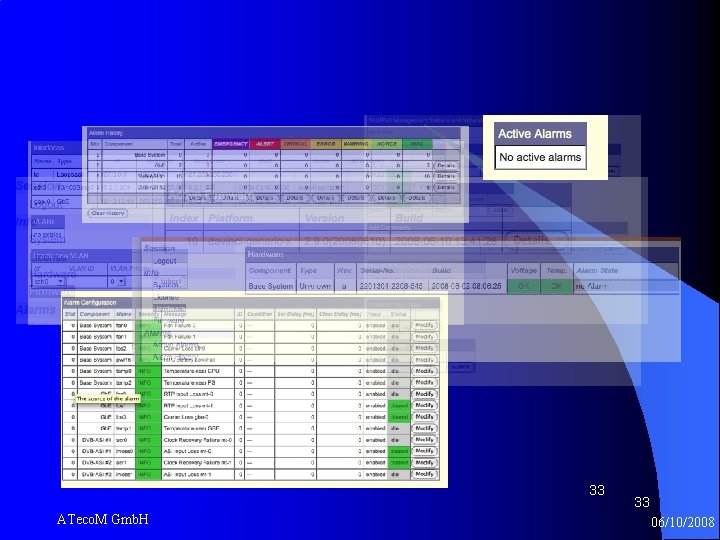Click the firmware Details... button
This screenshot has height=540, width=720.
tap(536, 240)
